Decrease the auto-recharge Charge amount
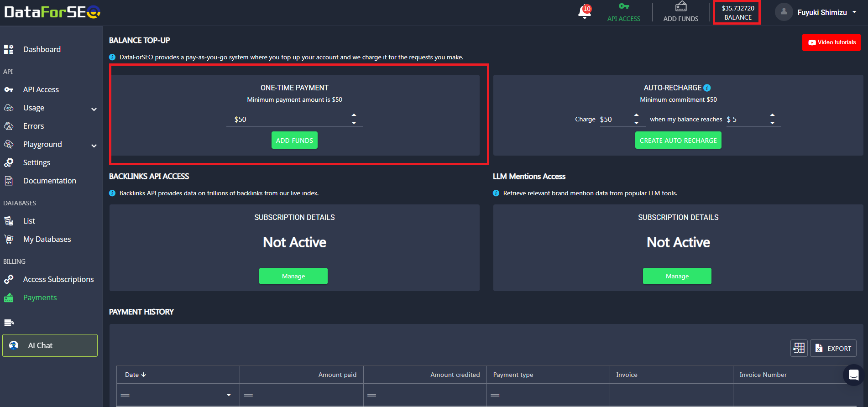 coord(636,123)
